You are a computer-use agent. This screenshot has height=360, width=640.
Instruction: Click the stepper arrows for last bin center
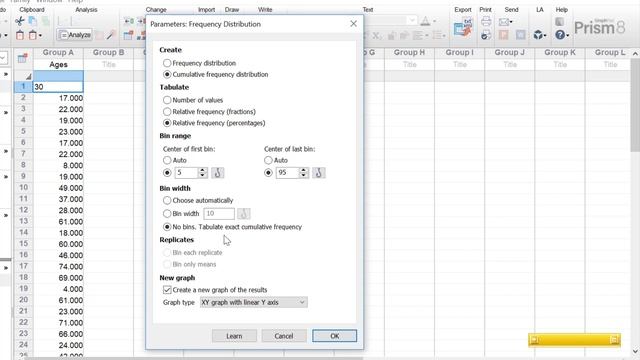coord(304,173)
